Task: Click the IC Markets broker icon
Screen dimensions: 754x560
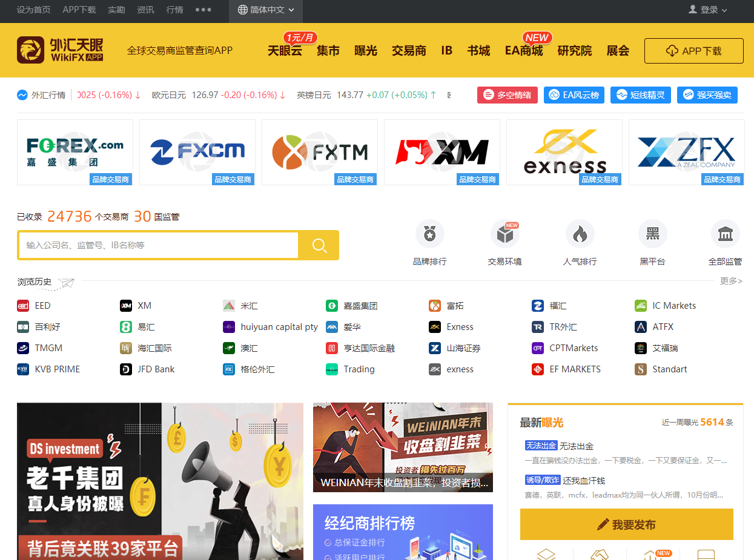Action: (x=641, y=306)
